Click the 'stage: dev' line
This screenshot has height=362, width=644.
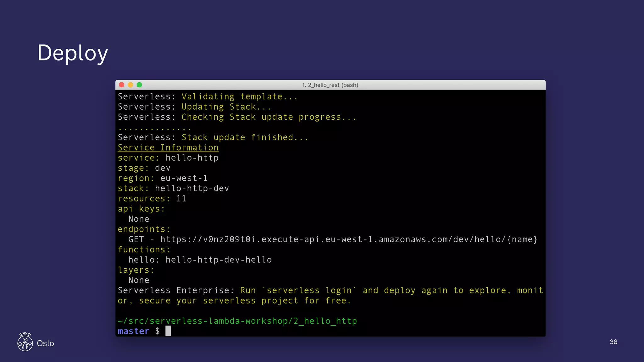pyautogui.click(x=144, y=168)
